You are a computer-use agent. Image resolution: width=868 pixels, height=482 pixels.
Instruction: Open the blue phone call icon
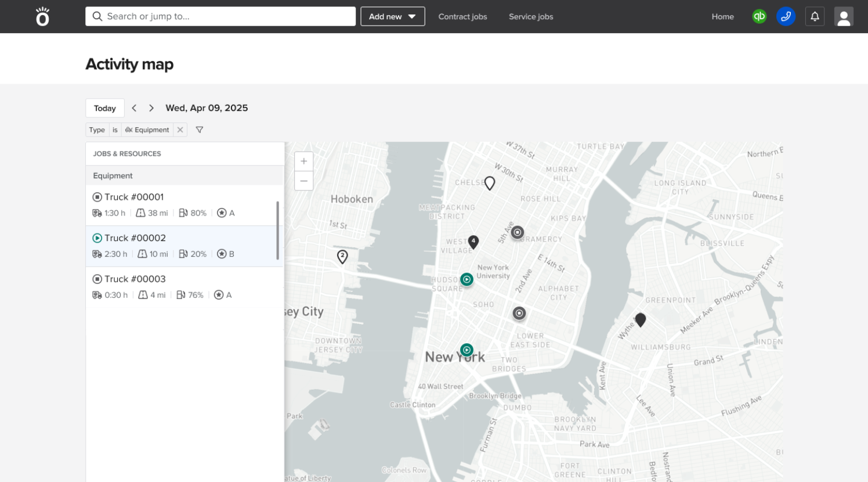click(x=786, y=16)
